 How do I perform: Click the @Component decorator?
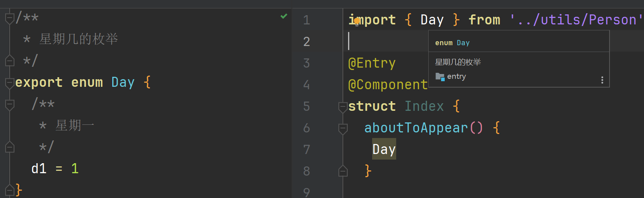388,85
